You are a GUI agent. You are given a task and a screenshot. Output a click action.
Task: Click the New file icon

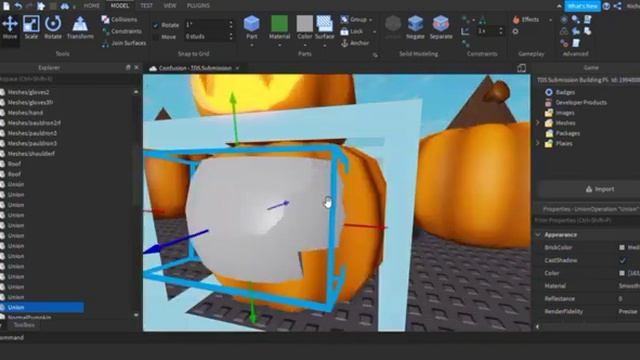[6, 6]
